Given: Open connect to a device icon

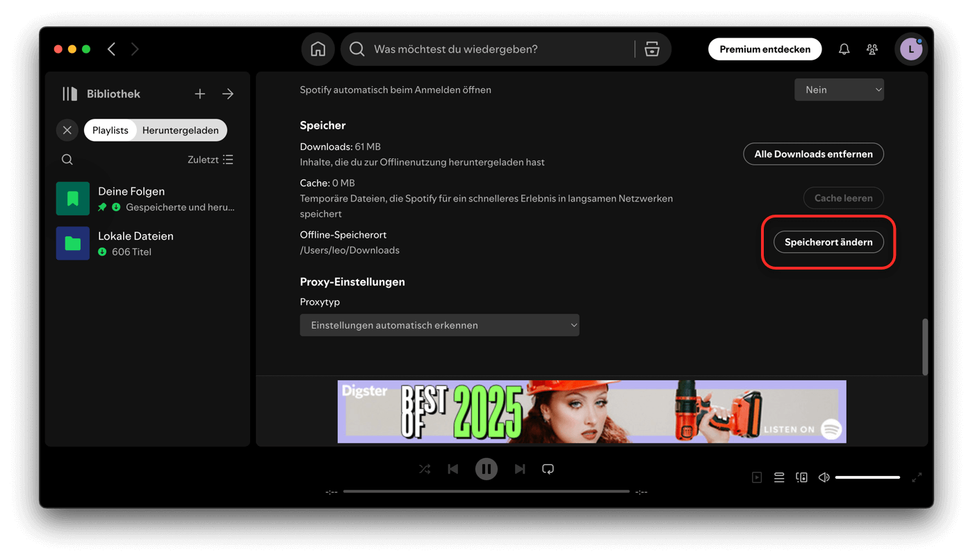Looking at the screenshot, I should (x=801, y=477).
